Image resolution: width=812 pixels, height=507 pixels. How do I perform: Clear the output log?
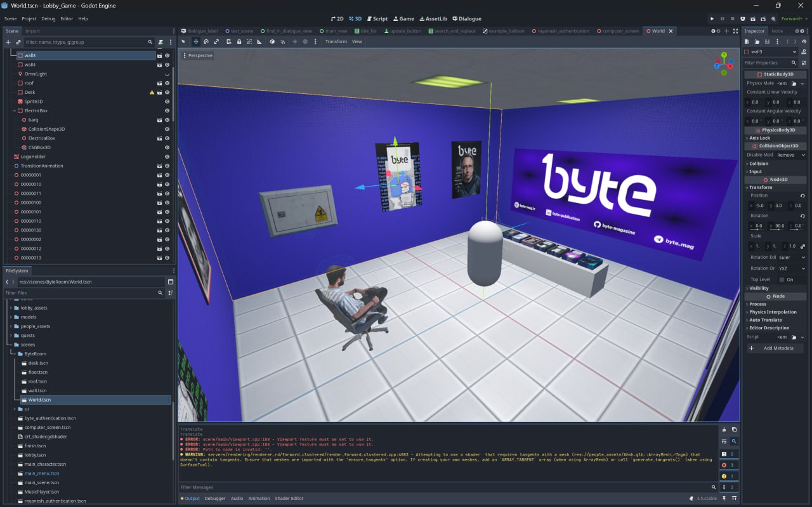click(724, 430)
